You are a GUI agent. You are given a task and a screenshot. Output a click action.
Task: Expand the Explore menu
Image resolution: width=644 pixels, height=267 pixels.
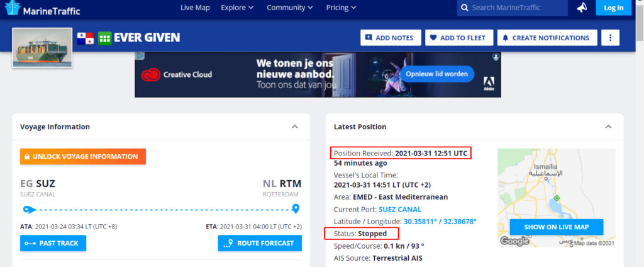pos(237,8)
